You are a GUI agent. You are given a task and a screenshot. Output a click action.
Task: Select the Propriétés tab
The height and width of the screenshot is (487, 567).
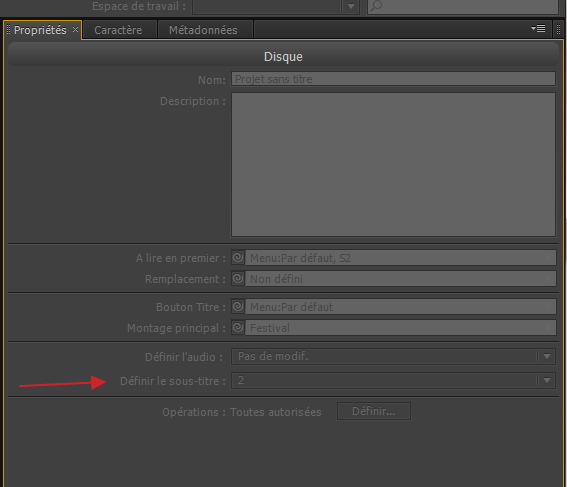[40, 30]
